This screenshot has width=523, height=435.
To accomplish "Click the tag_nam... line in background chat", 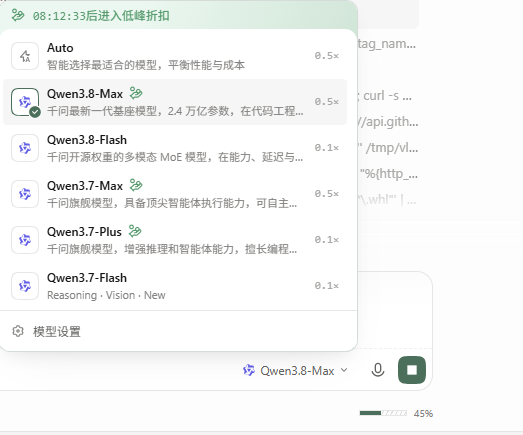I will (x=387, y=44).
